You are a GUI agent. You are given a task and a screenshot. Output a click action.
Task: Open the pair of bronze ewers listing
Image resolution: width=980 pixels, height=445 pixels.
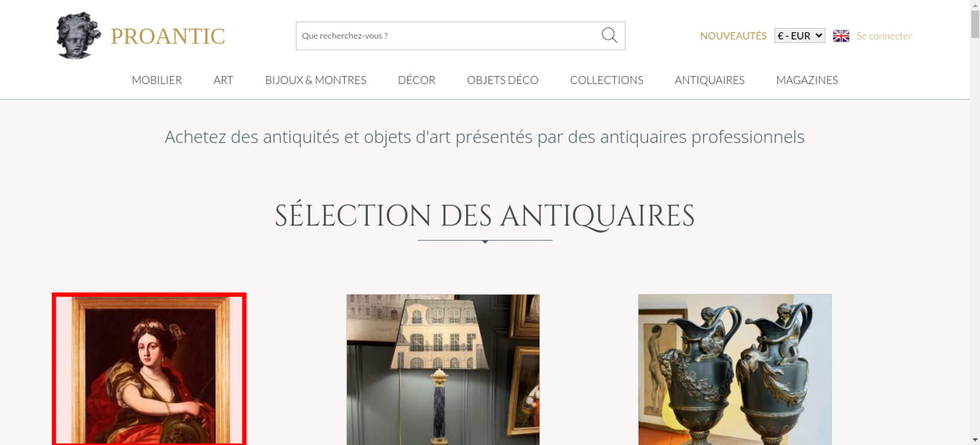pyautogui.click(x=735, y=370)
